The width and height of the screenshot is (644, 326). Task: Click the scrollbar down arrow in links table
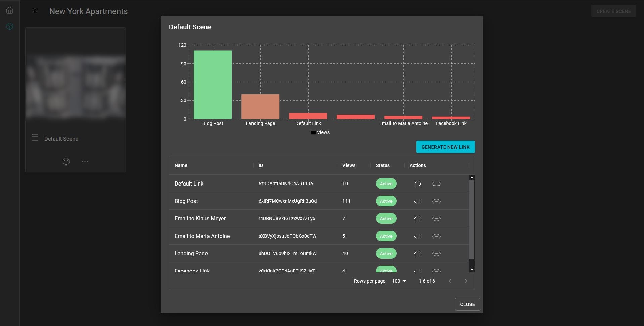(472, 269)
